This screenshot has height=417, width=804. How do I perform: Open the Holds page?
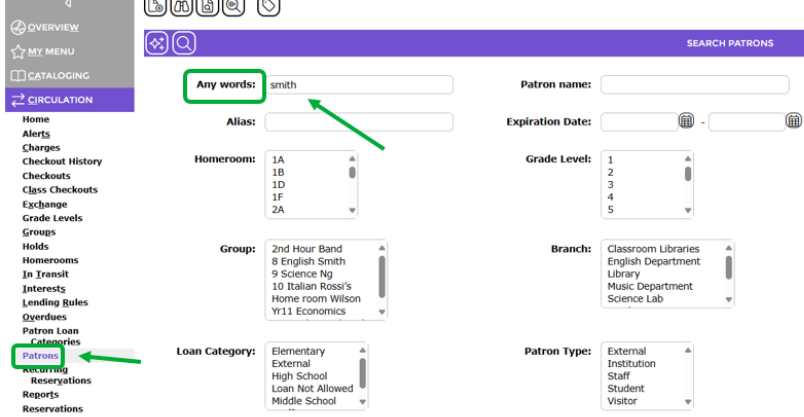pyautogui.click(x=35, y=246)
